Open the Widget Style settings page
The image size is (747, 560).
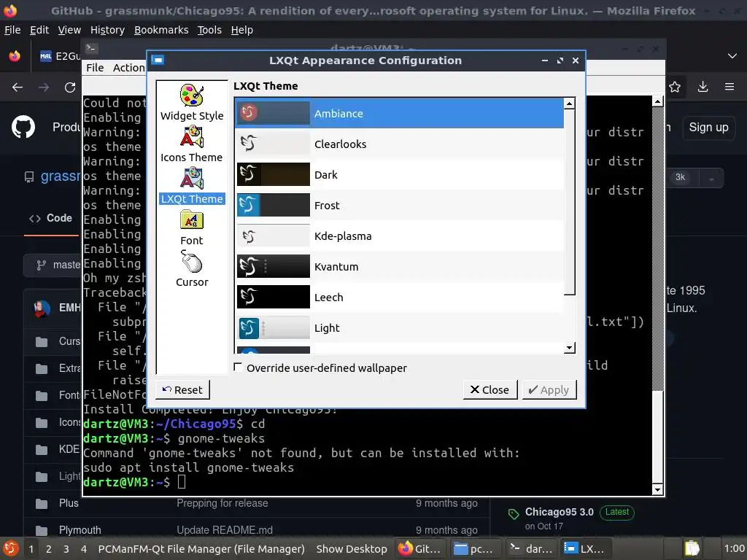192,102
